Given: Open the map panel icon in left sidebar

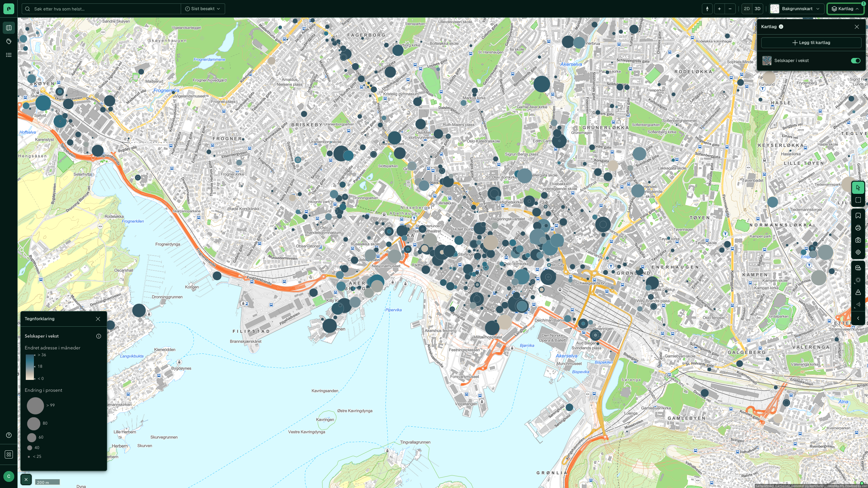Looking at the screenshot, I should click(x=9, y=28).
